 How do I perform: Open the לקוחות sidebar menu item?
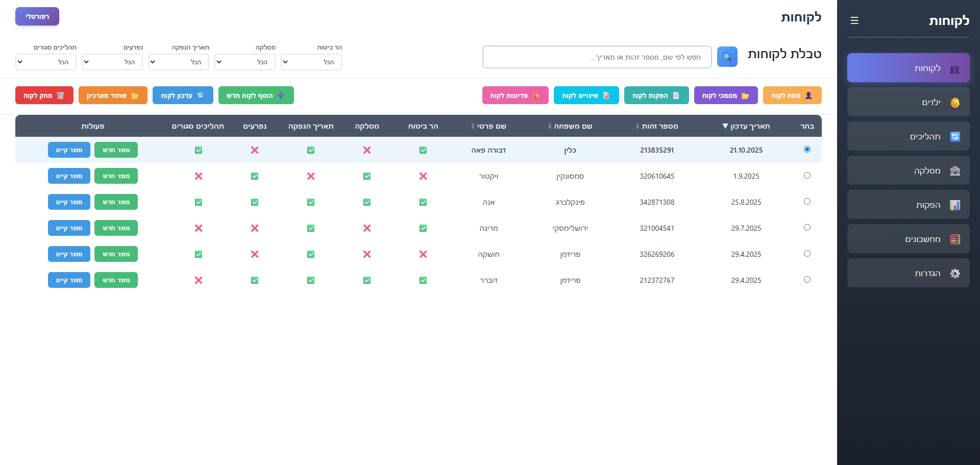tap(909, 68)
